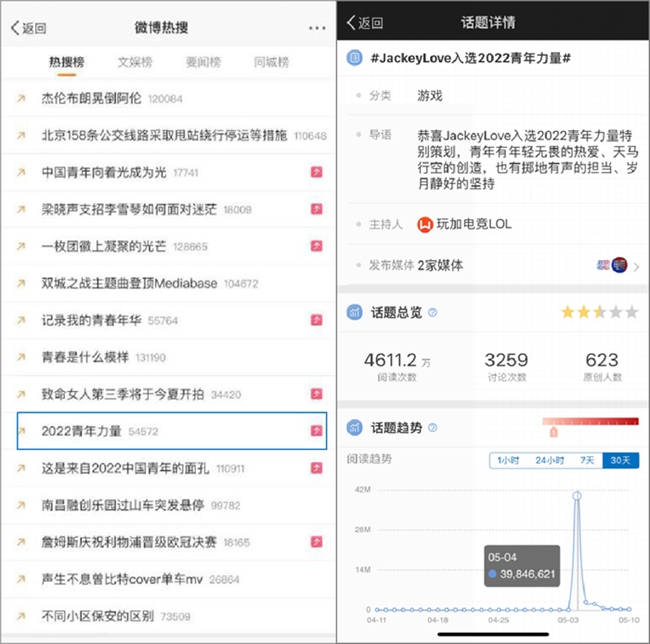The height and width of the screenshot is (644, 650).
Task: Tap red badge beside 梁晓声支招李雪琴如何面对迷茫
Action: coord(317,209)
